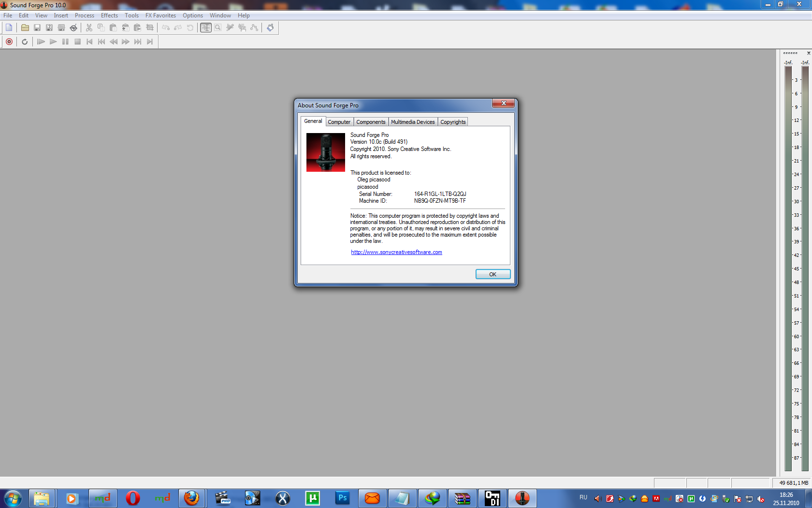The image size is (812, 508).
Task: Open a file using the folder icon
Action: [25, 28]
